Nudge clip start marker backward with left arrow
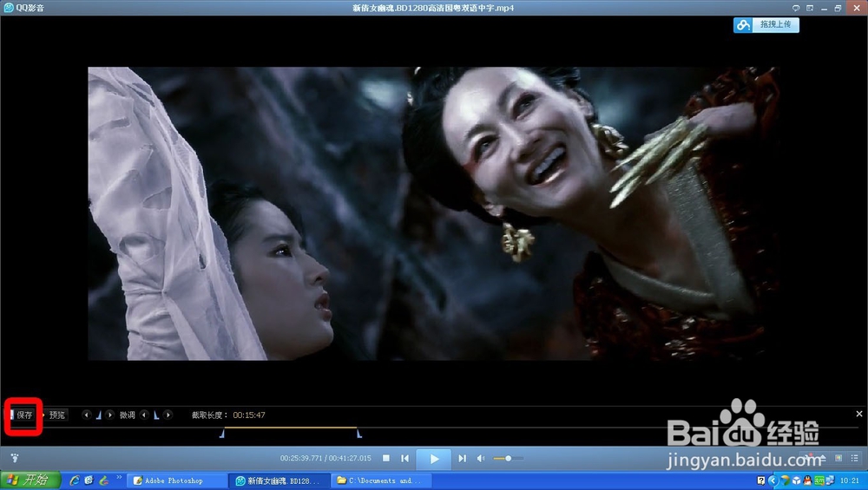The width and height of the screenshot is (868, 490). pyautogui.click(x=86, y=415)
